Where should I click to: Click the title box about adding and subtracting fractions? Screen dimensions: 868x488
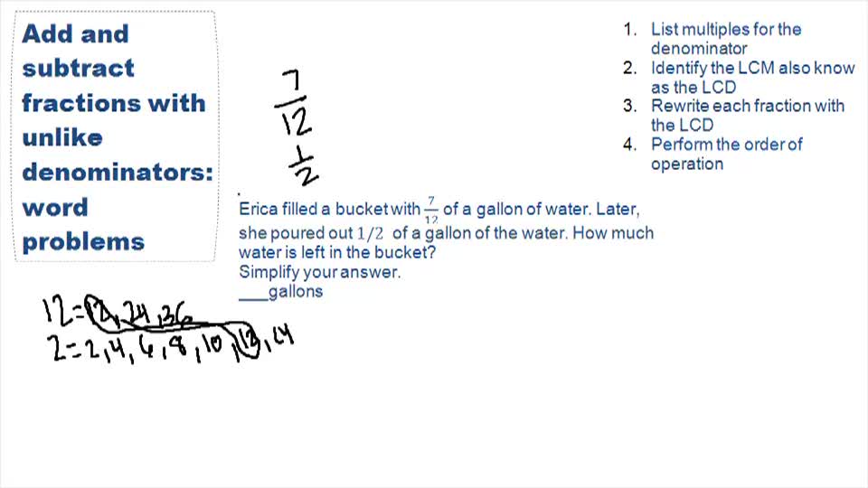pos(115,136)
